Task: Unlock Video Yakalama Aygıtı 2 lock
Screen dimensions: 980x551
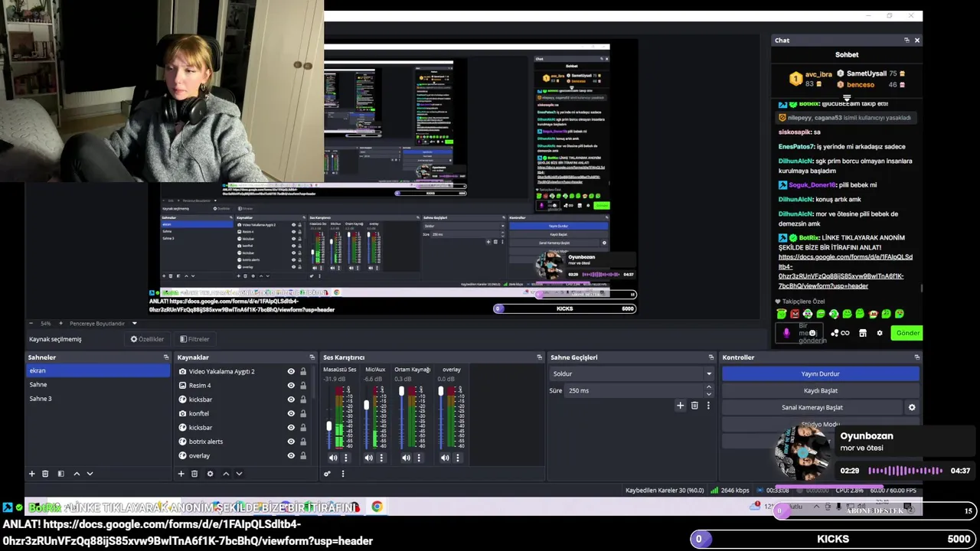Action: click(303, 371)
